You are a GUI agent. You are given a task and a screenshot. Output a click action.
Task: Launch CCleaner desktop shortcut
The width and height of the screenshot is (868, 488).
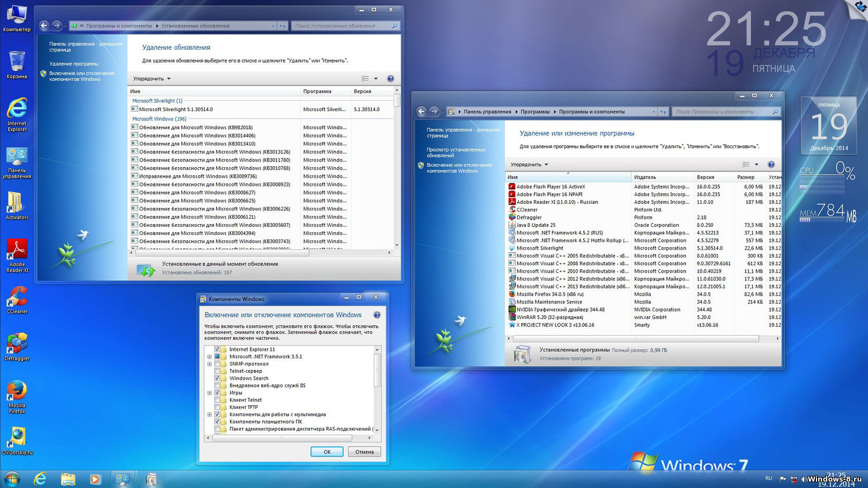pyautogui.click(x=17, y=300)
